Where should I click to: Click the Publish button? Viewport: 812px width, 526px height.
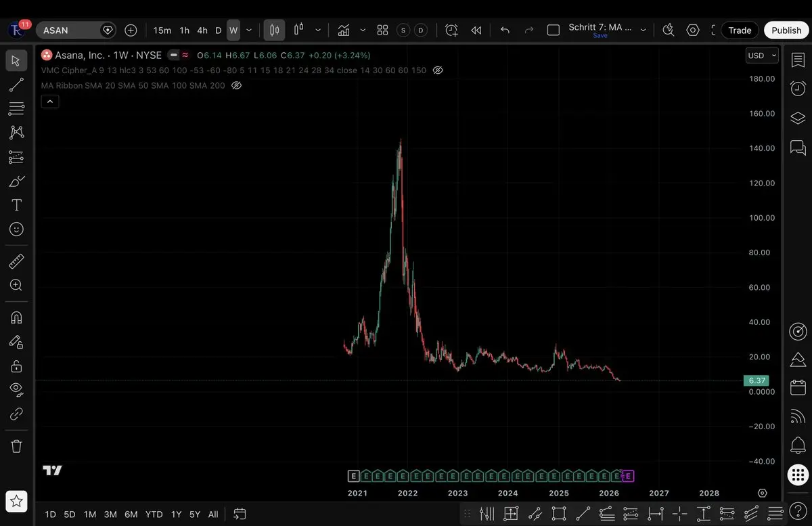[786, 30]
